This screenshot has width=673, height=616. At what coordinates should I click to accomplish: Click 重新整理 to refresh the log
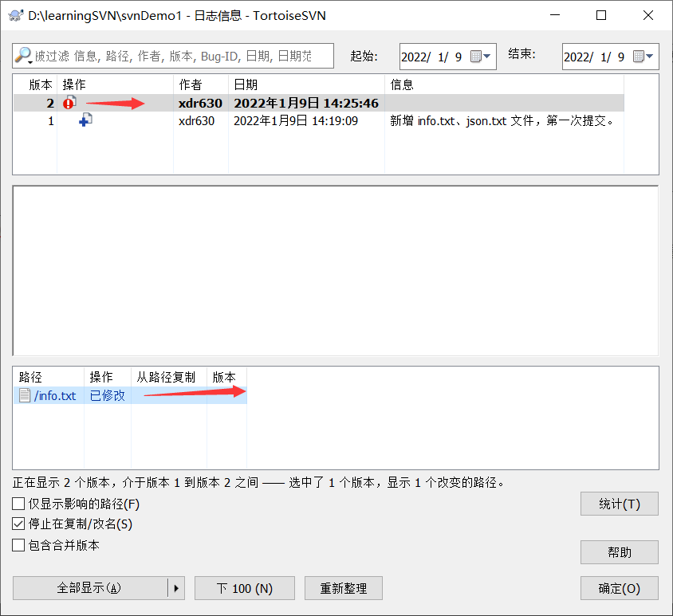(343, 588)
